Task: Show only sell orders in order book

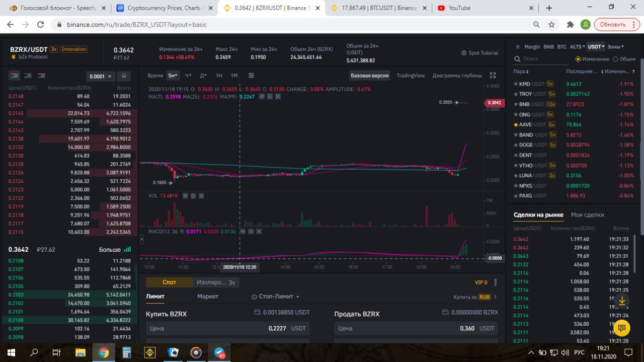Action: coord(41,76)
